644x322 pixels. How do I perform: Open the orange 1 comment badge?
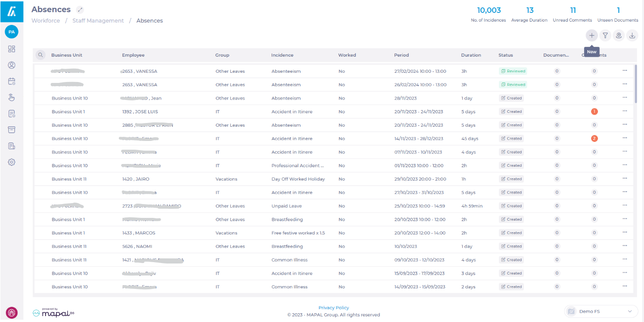[594, 111]
